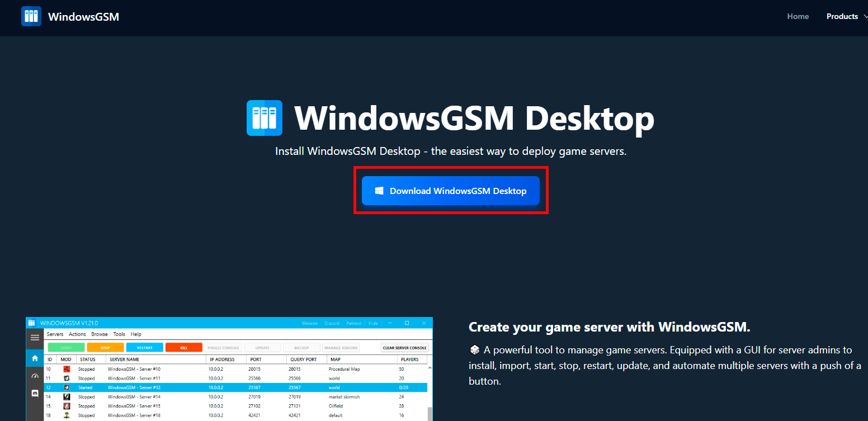
Task: Click the blue RESTART button
Action: [x=144, y=348]
